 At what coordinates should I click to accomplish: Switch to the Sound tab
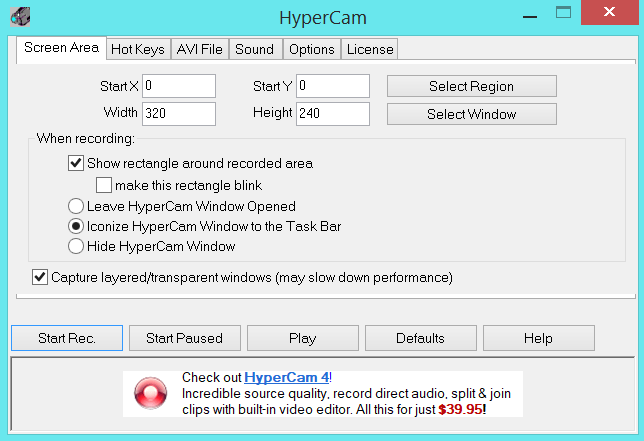(x=255, y=50)
